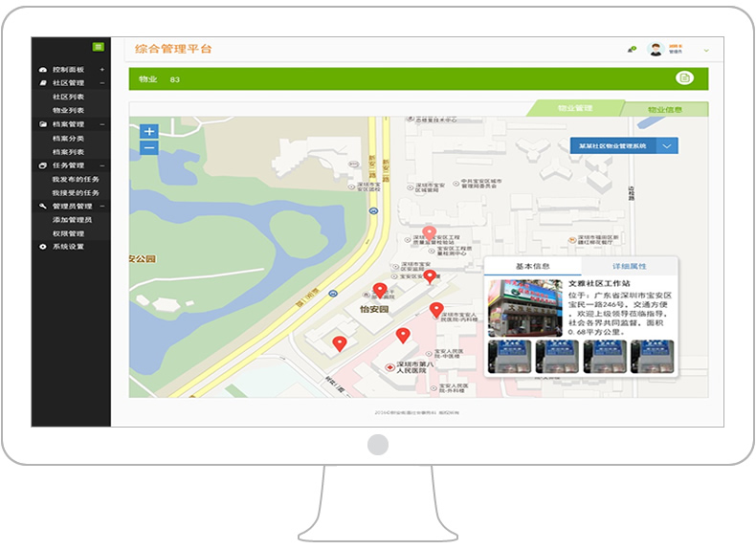Viewport: 756px width, 549px height.
Task: Click the admin user name text
Action: (676, 46)
